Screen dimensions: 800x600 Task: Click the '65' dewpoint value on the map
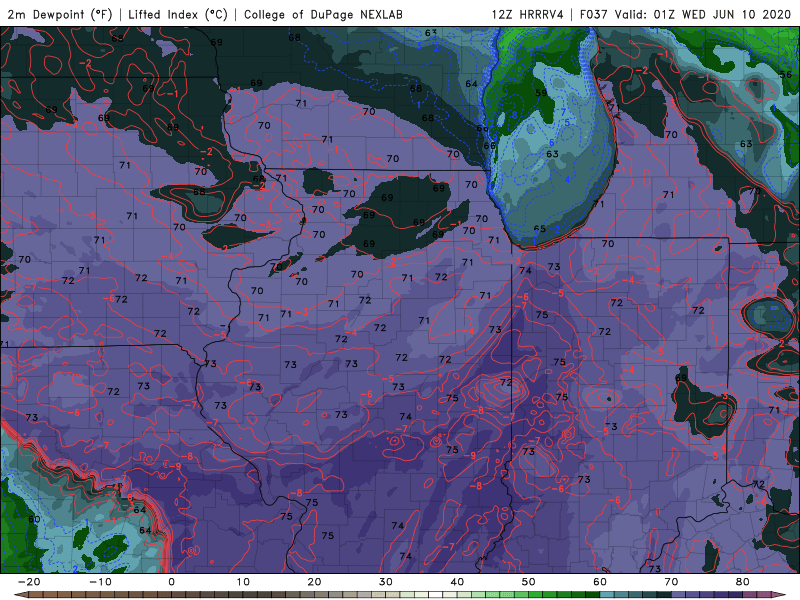pos(540,229)
